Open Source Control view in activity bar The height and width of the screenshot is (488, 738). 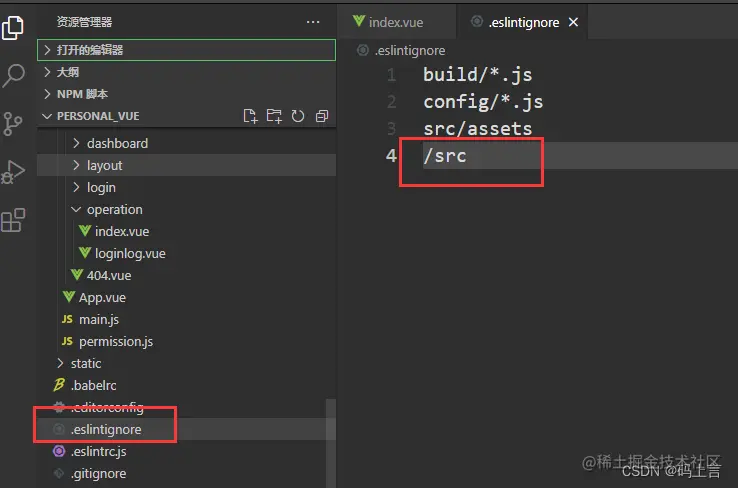(x=12, y=124)
